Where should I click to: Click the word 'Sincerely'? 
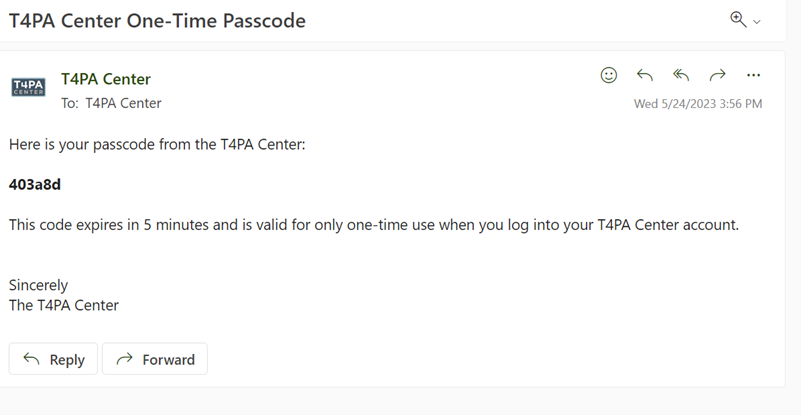39,285
